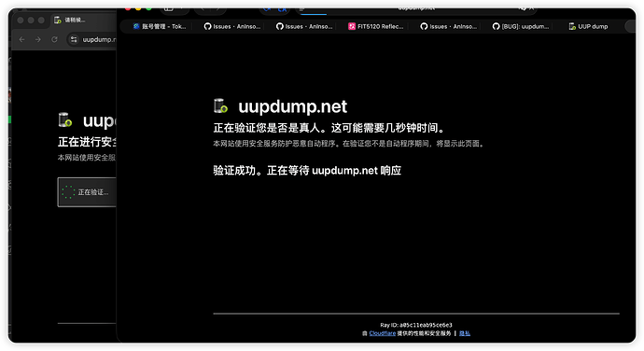Screen dimensions: 644x351
Task: Select Issues tab just before [BUG] tab
Action: (x=449, y=26)
